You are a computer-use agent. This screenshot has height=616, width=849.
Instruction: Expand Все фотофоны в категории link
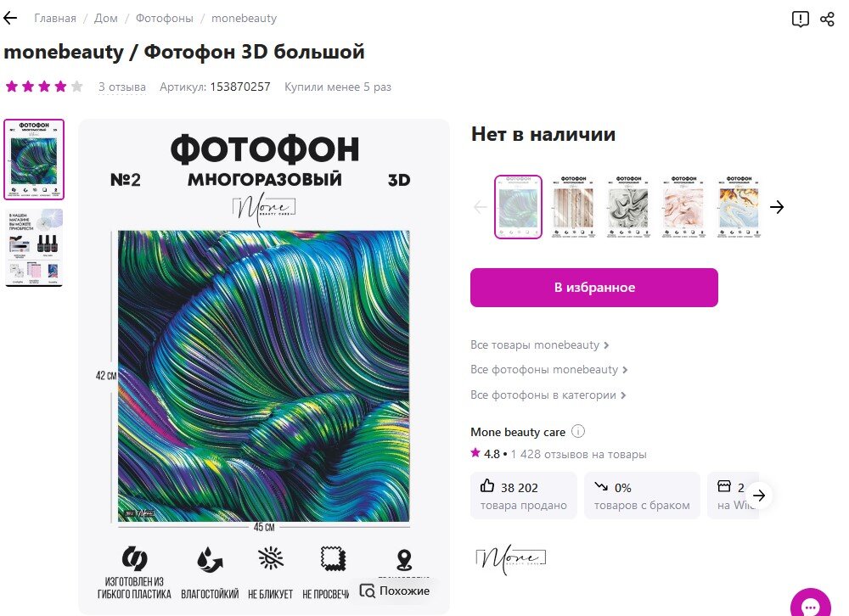pos(548,395)
